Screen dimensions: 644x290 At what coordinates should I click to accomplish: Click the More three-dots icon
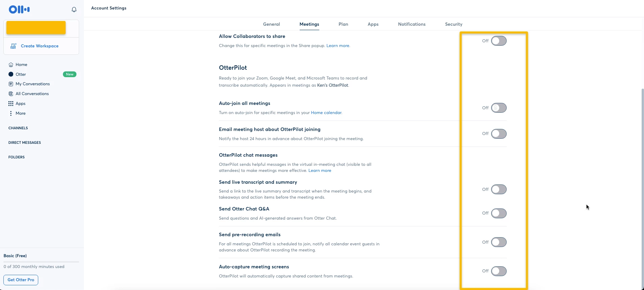pyautogui.click(x=11, y=113)
